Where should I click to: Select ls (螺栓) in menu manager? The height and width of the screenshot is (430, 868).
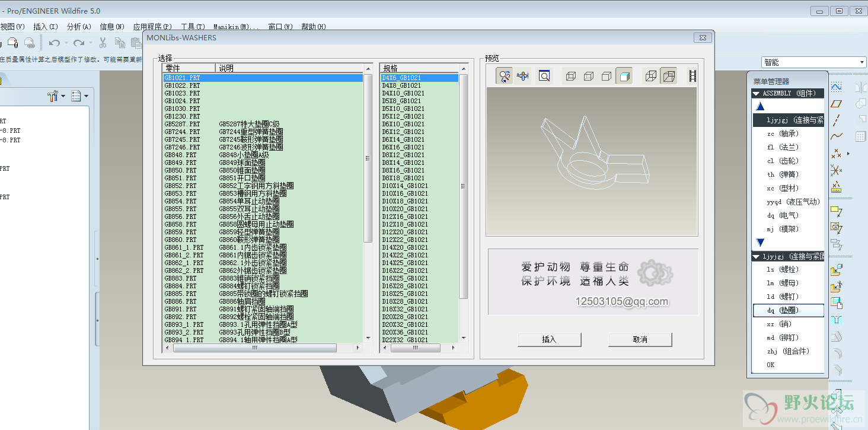tap(789, 269)
